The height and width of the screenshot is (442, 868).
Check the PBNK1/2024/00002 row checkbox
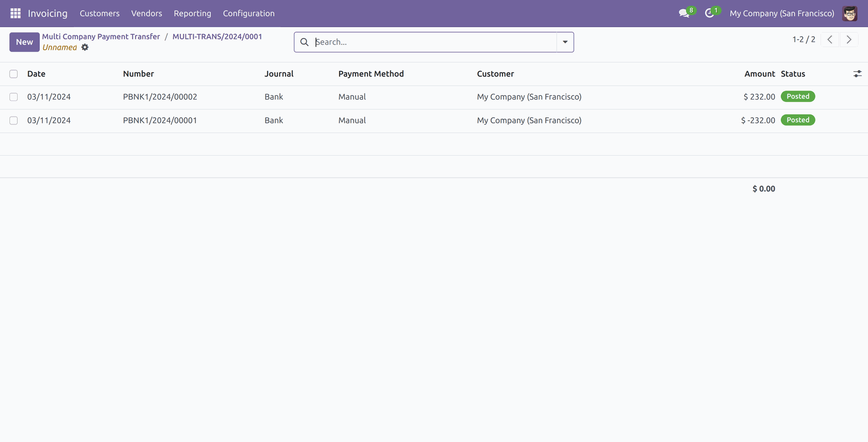(14, 97)
